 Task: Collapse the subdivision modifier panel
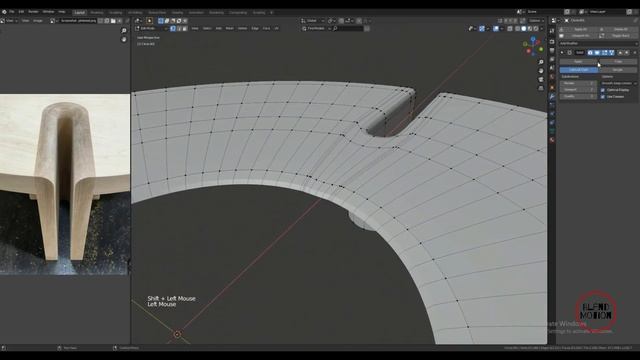562,53
